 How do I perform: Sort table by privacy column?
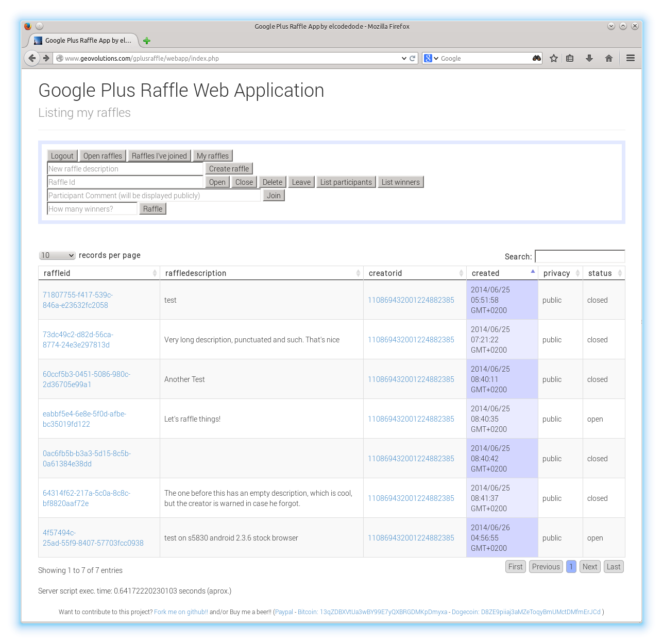(560, 273)
